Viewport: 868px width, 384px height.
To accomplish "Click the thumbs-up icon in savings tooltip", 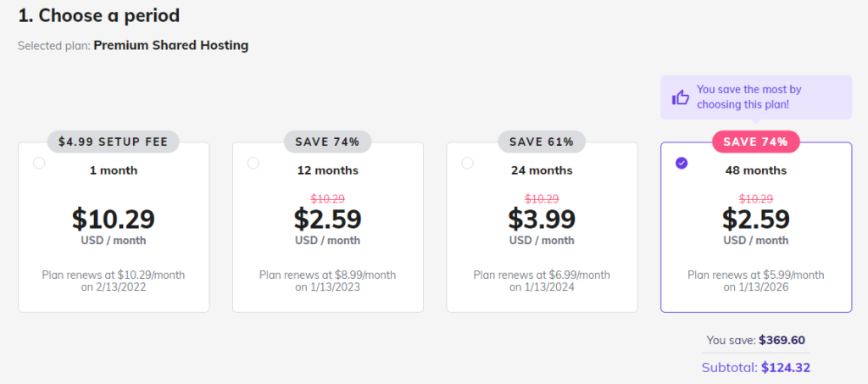I will (681, 97).
